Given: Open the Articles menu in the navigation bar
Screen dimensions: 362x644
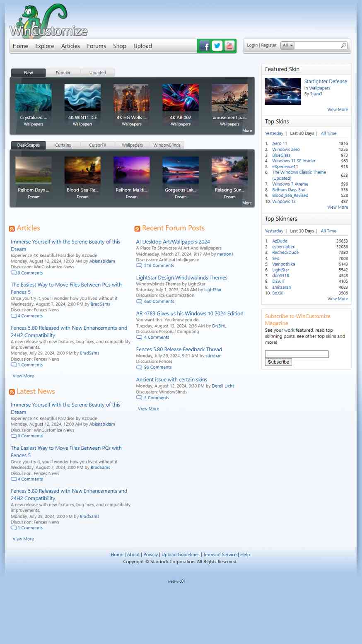Looking at the screenshot, I should [x=70, y=46].
